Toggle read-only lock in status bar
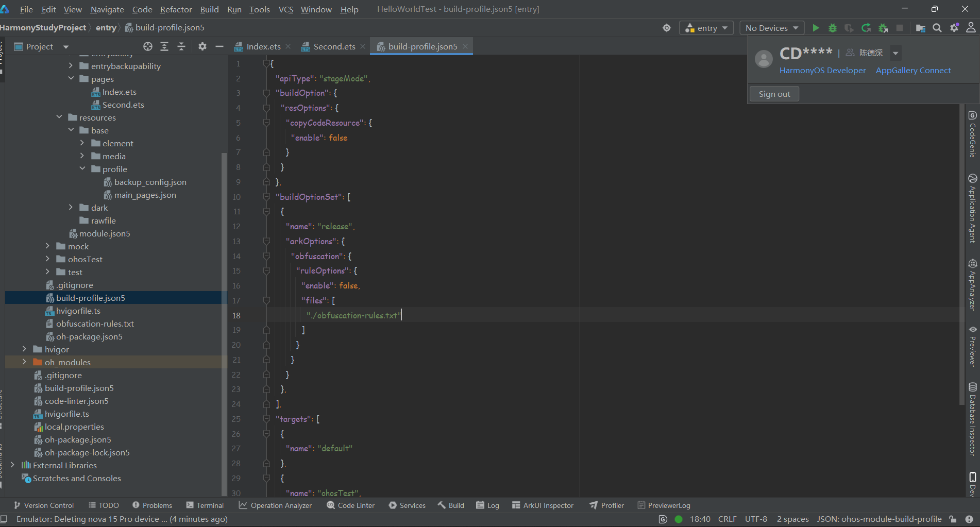 [x=953, y=519]
